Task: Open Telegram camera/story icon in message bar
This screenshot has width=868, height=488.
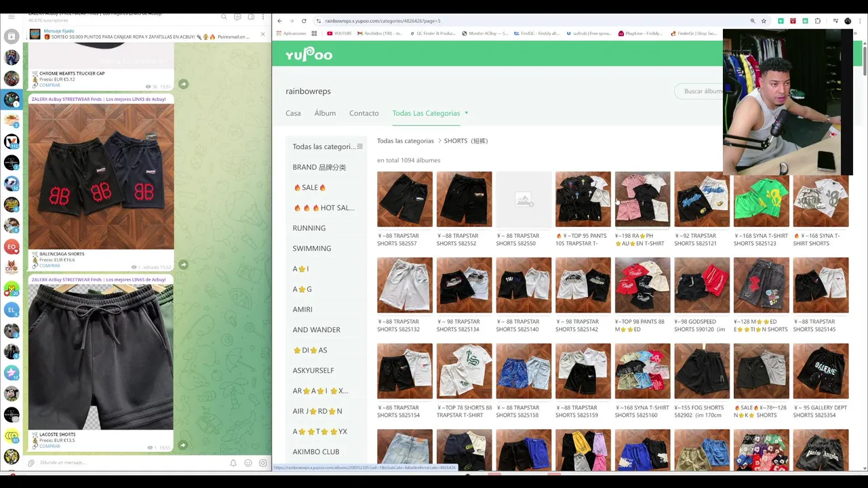Action: pyautogui.click(x=263, y=463)
